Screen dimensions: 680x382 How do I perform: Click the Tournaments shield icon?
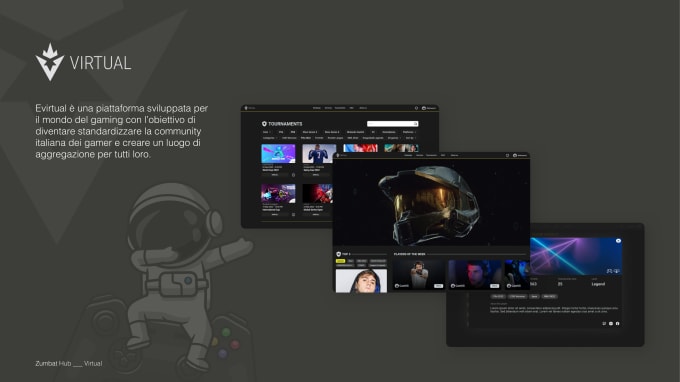click(264, 124)
